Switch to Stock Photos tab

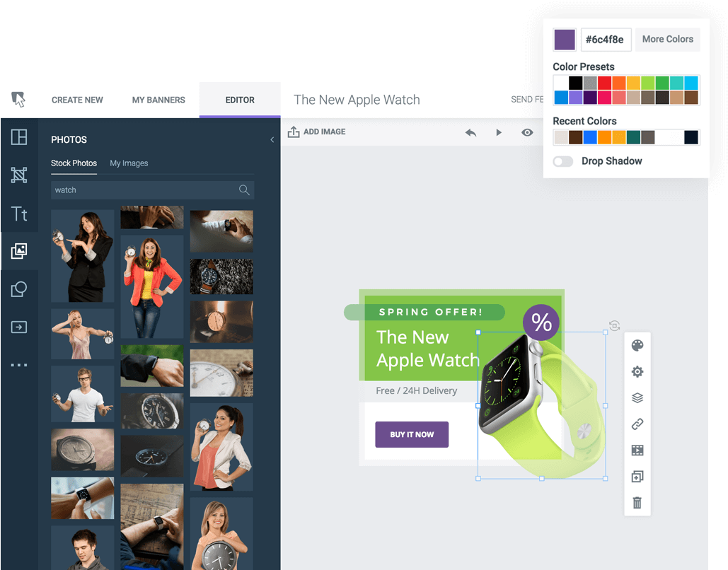click(x=74, y=163)
